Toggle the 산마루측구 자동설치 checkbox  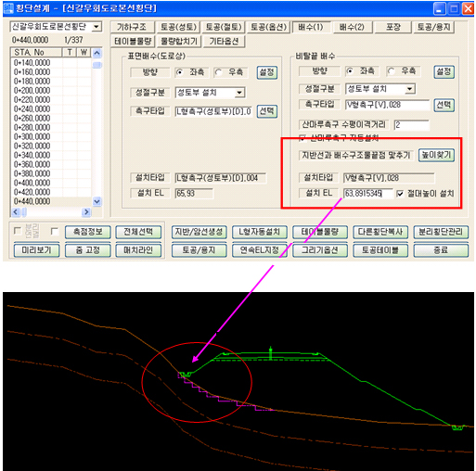click(x=302, y=138)
